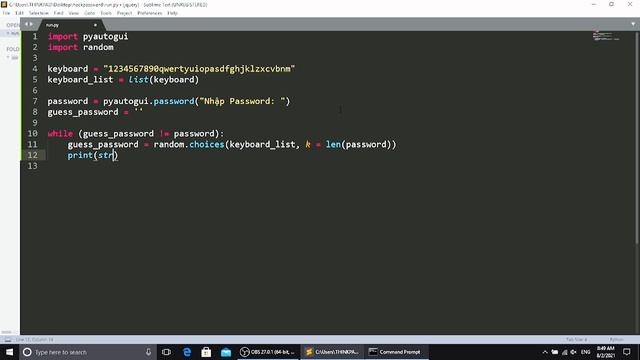Click line number 4 in gutter
The image size is (640, 360).
pyautogui.click(x=35, y=69)
